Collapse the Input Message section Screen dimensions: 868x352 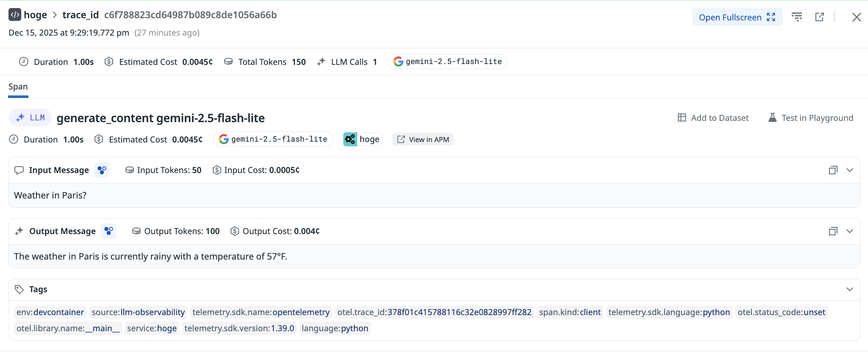[849, 170]
